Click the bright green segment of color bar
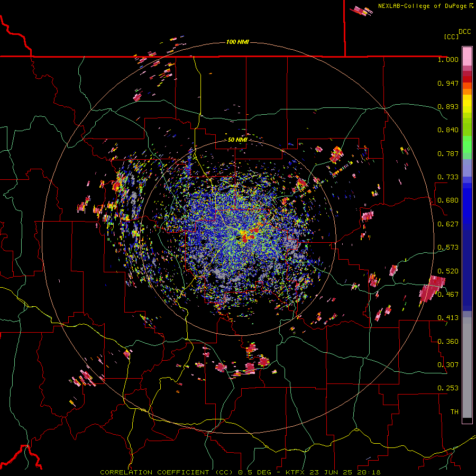The width and height of the screenshot is (476, 476). pos(467,144)
